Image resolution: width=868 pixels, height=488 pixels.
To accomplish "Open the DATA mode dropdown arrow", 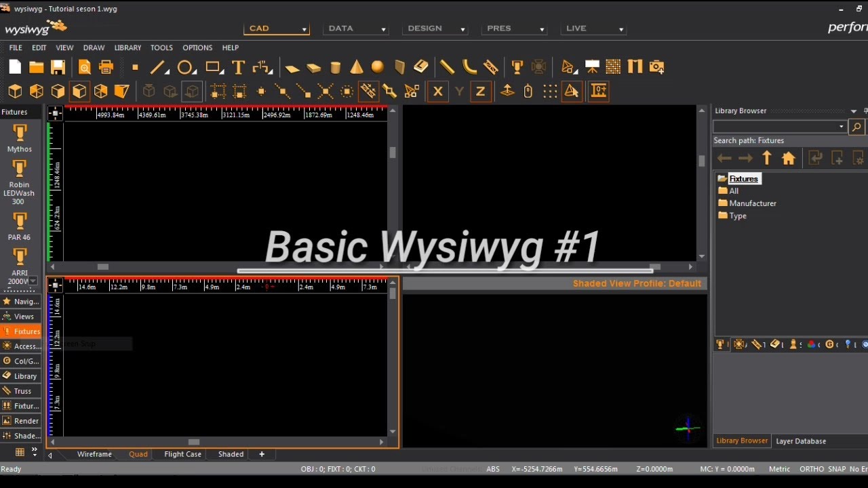I will coord(383,30).
